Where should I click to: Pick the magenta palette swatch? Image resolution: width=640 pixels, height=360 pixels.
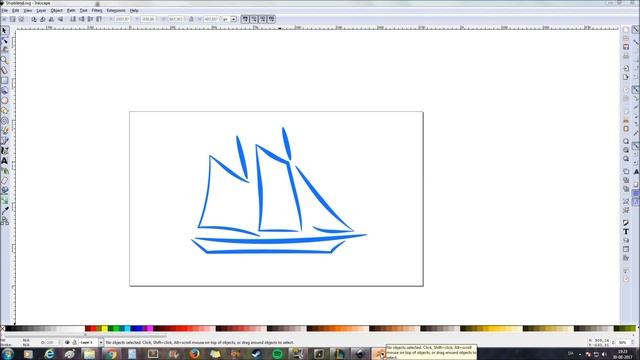tap(150, 329)
